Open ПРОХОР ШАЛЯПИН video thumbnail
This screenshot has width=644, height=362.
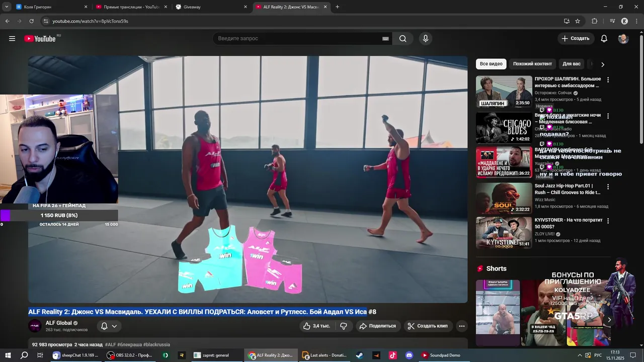pyautogui.click(x=504, y=92)
